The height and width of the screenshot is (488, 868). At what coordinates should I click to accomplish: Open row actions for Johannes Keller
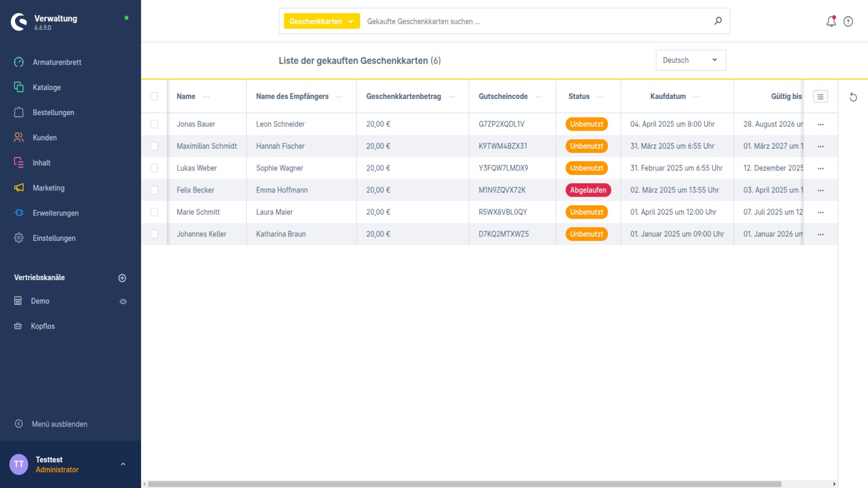(x=821, y=234)
